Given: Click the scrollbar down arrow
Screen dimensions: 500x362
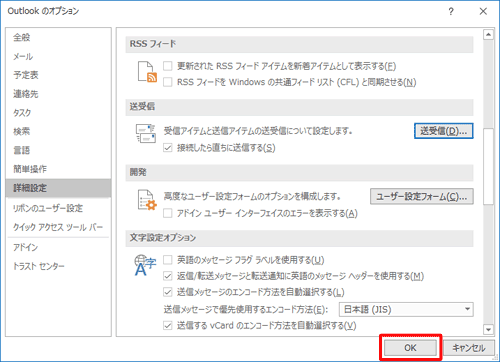Looking at the screenshot, I should (x=488, y=330).
